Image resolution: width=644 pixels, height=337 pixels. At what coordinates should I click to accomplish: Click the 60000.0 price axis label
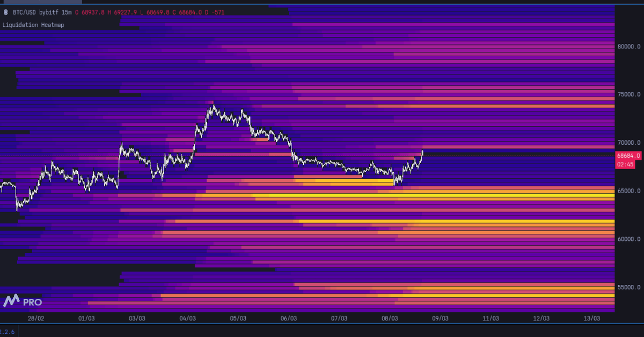628,239
